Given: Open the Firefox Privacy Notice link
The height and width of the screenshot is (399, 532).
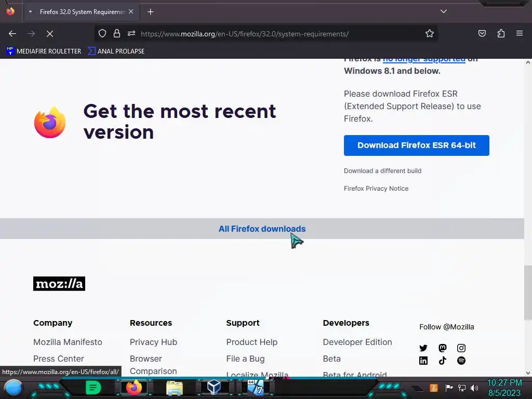Looking at the screenshot, I should pos(376,189).
